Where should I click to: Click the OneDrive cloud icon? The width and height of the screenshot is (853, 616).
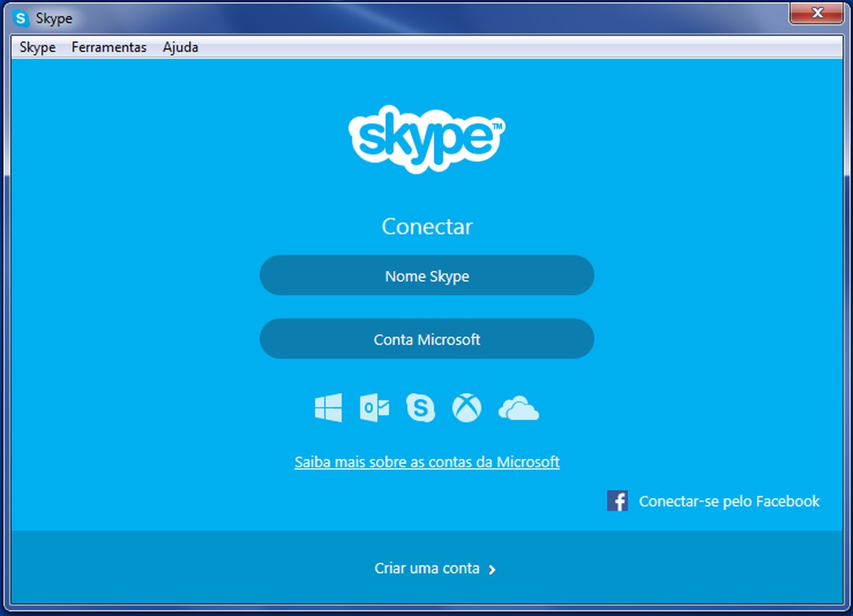click(519, 409)
